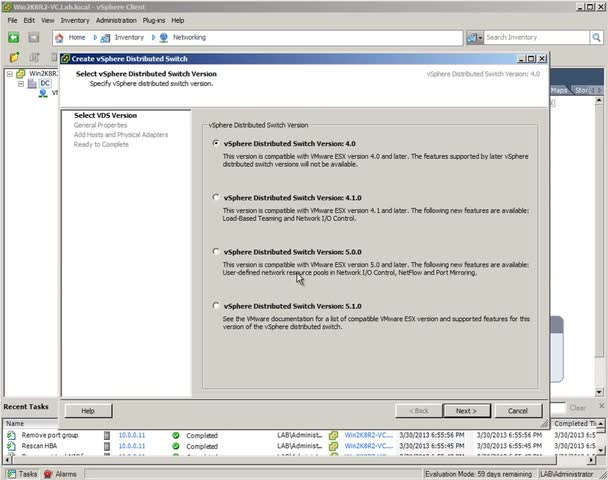Screen dimensions: 608x480
Task: Click General Properties wizard step
Action: 100,125
